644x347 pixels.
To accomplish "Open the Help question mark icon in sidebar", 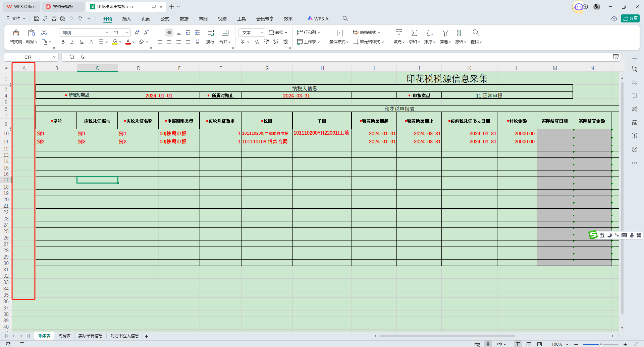I will point(635,149).
